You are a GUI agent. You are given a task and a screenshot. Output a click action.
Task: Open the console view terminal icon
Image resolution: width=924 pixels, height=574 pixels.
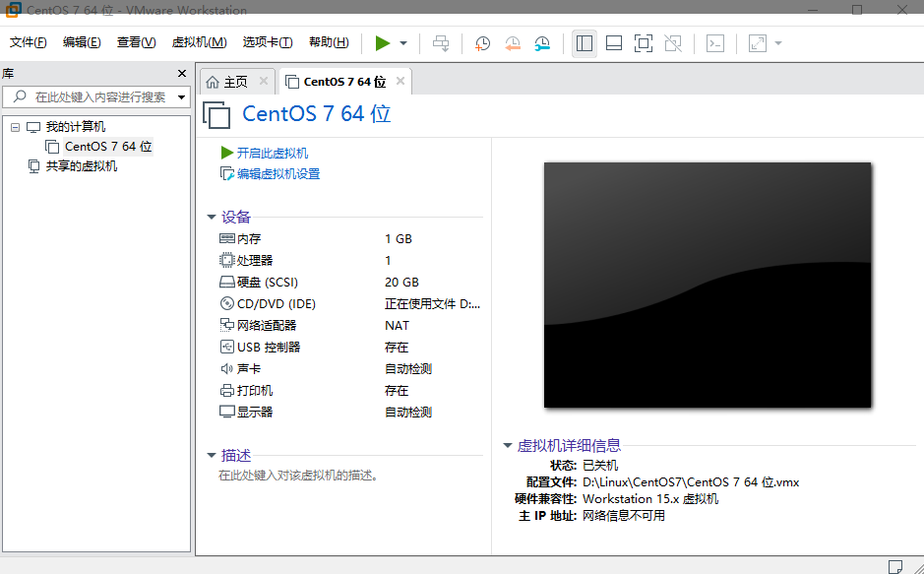pos(715,43)
